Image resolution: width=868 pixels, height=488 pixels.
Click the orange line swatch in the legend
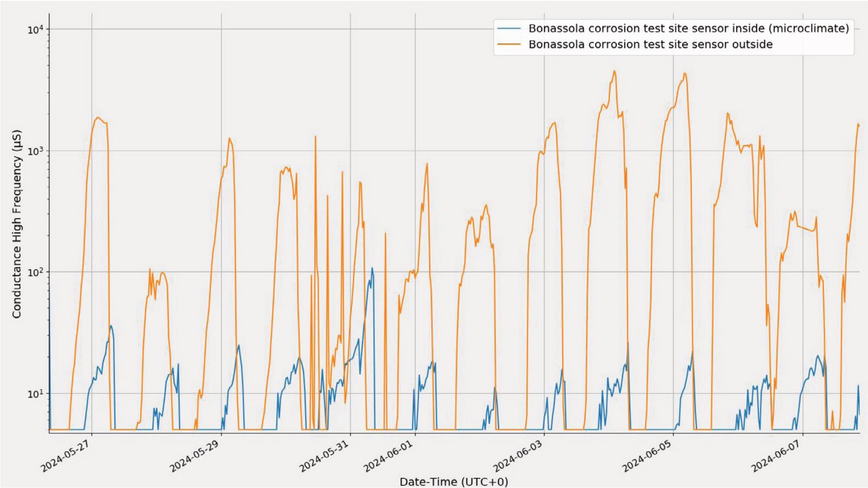coord(508,44)
